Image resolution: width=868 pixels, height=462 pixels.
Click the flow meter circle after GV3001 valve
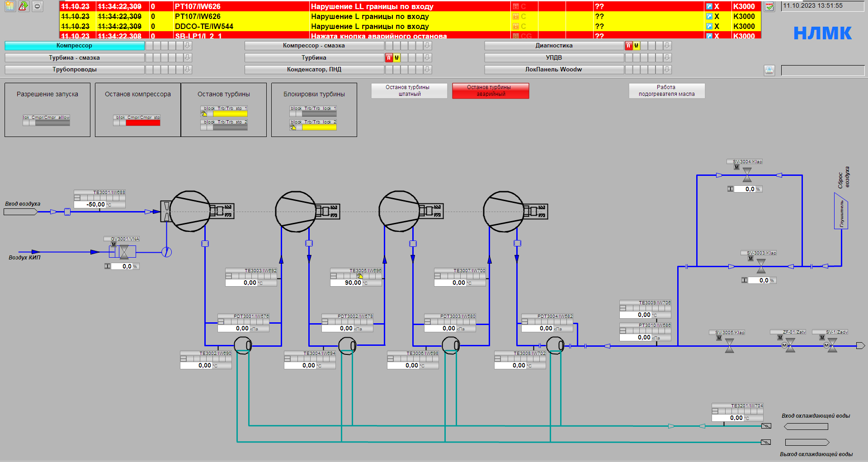167,252
